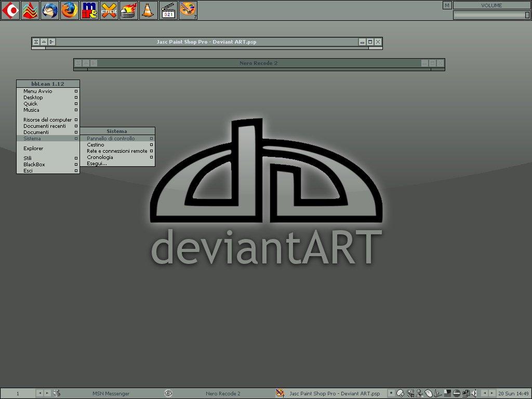Click the Nero Recode circular taskbar icon
532x399 pixels.
coord(168,394)
